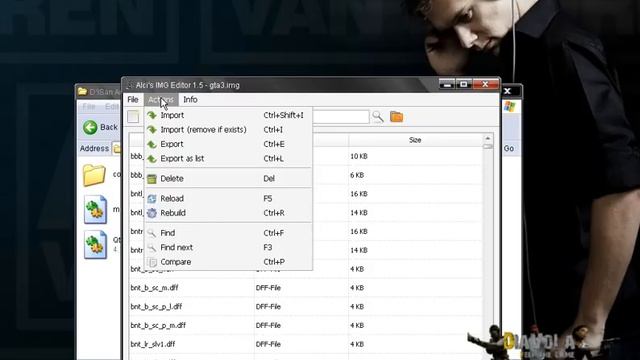Choose Reload in the dropdown menu
The height and width of the screenshot is (360, 640).
(228, 198)
